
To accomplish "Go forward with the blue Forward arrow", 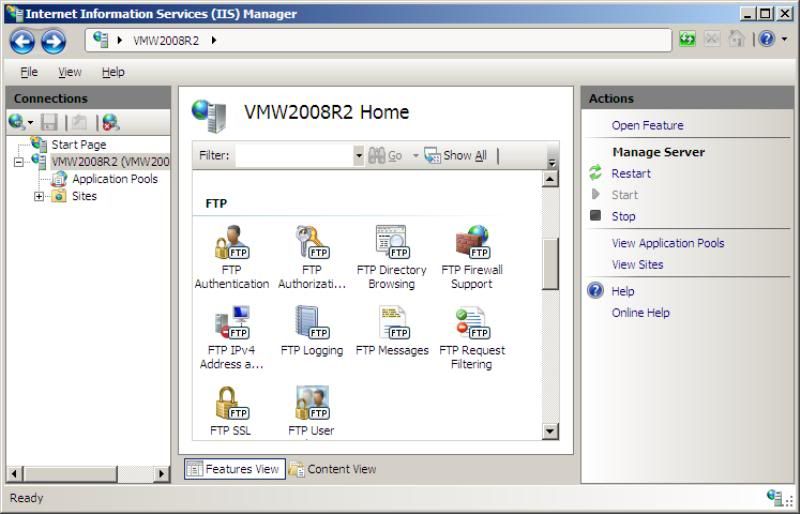I will [x=54, y=41].
